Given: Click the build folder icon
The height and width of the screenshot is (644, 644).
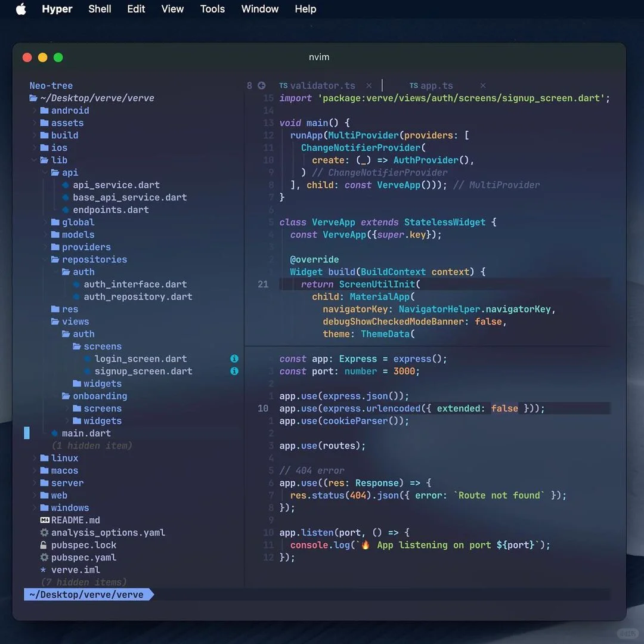Looking at the screenshot, I should [44, 135].
